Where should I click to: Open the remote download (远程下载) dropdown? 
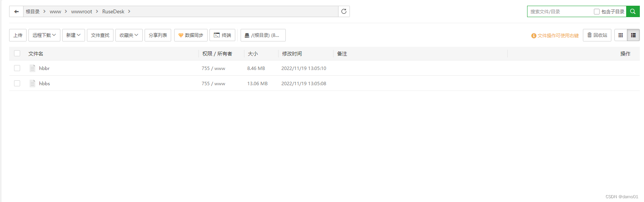pos(44,35)
